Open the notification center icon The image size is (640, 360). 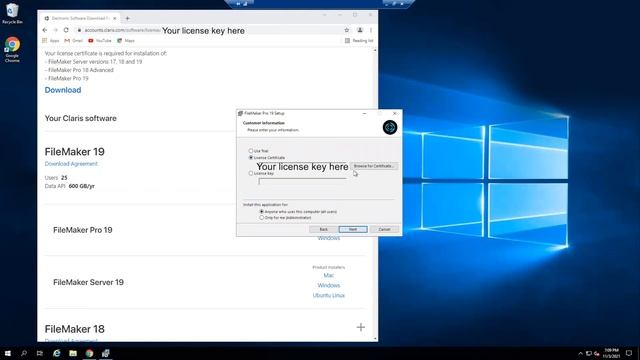pyautogui.click(x=629, y=353)
